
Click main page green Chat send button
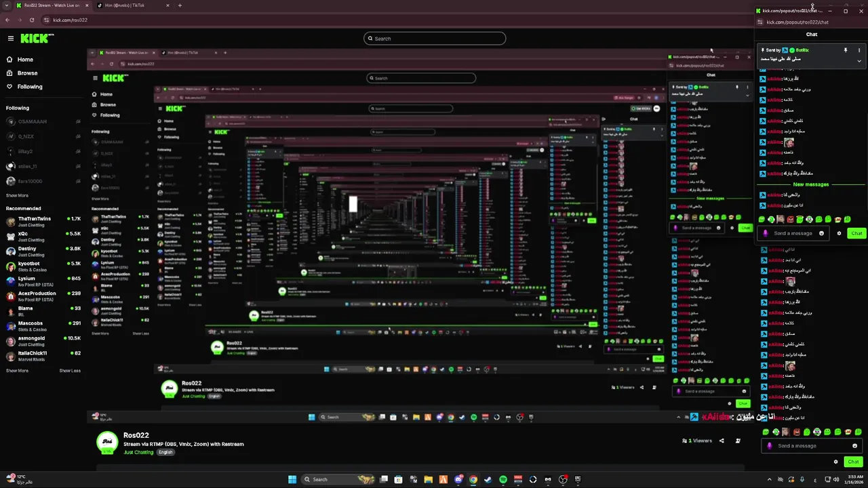(x=853, y=462)
